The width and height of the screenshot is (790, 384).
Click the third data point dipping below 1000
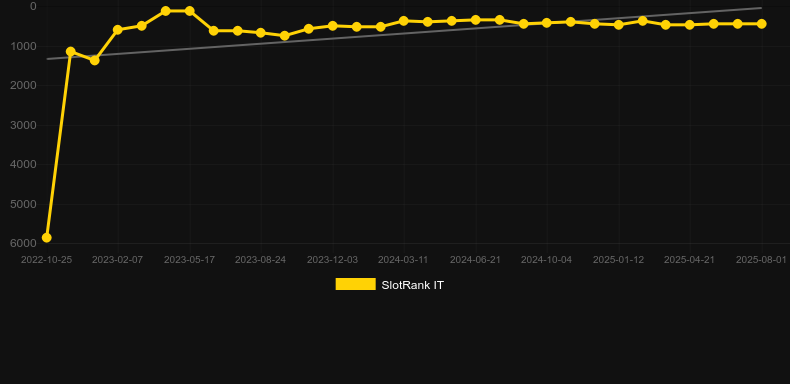[x=94, y=60]
